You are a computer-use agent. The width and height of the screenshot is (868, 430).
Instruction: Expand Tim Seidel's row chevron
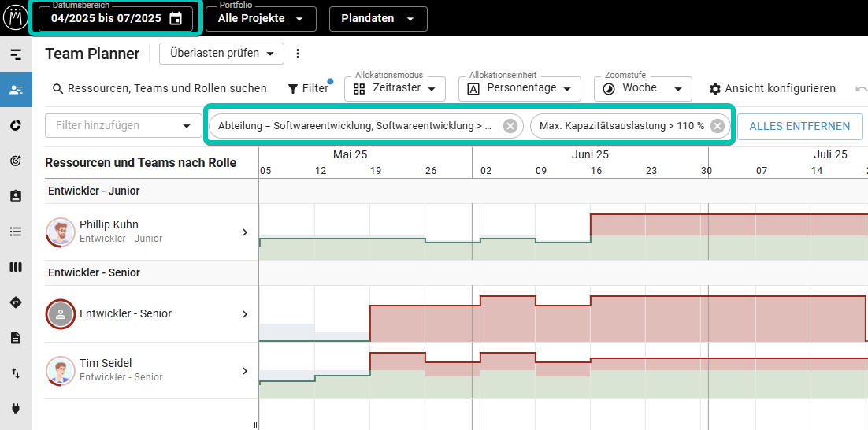click(x=245, y=371)
